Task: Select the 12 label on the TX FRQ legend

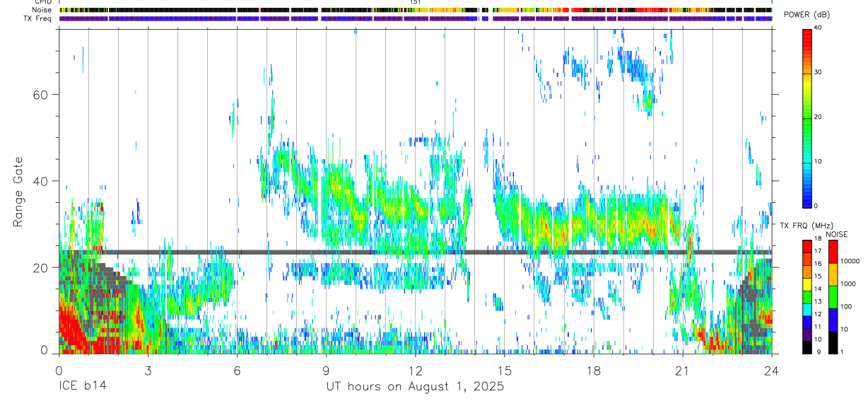Action: (817, 315)
